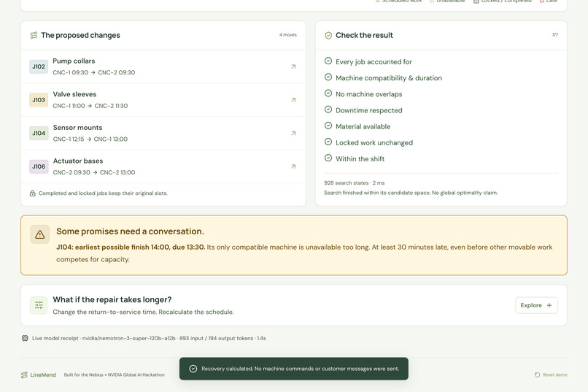588x392 pixels.
Task: Click the J103 job badge
Action: point(39,100)
